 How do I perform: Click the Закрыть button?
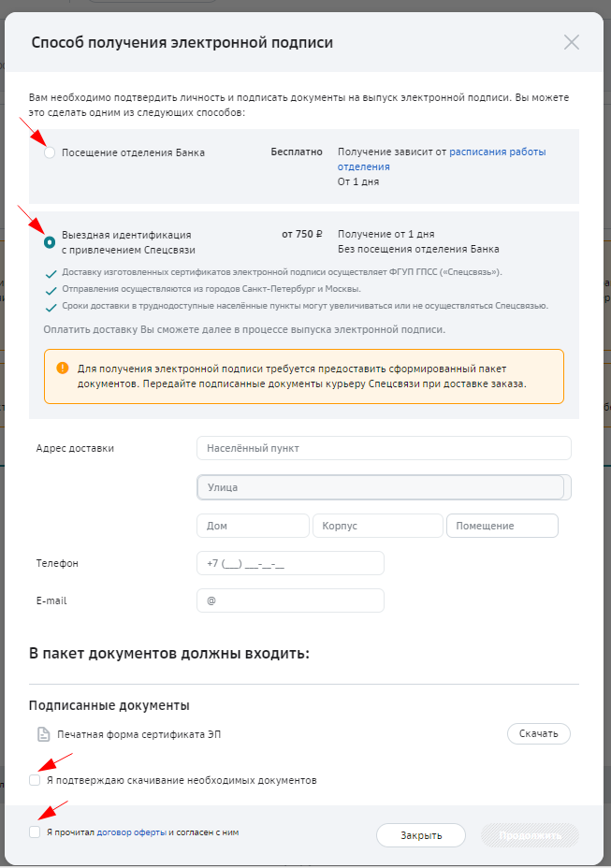(x=421, y=835)
